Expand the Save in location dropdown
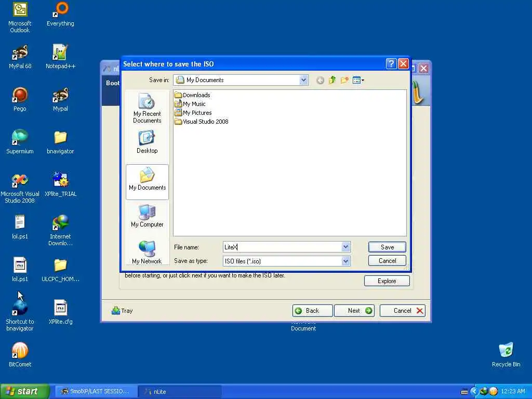Screen dimensions: 532x399 (303, 80)
